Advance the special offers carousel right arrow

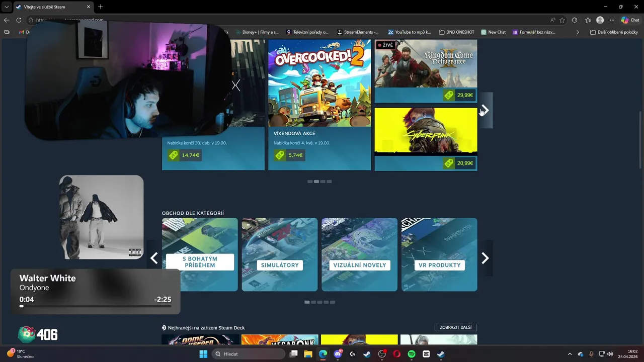[486, 110]
